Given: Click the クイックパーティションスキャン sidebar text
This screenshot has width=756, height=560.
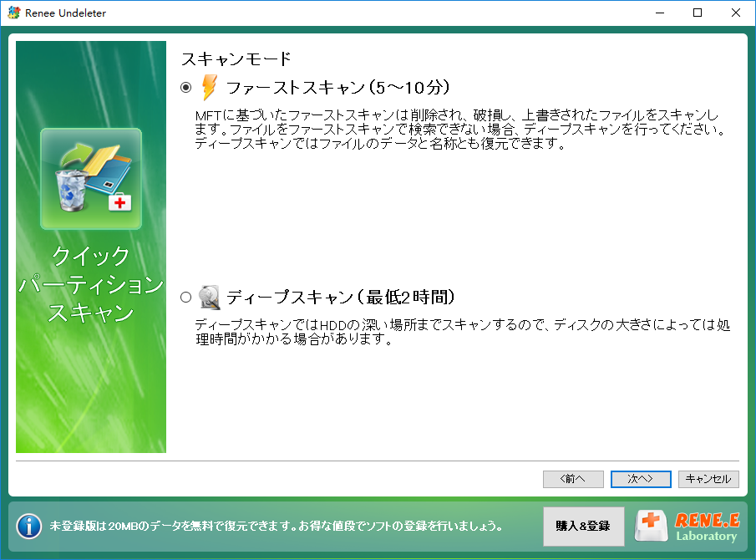Looking at the screenshot, I should (x=91, y=284).
